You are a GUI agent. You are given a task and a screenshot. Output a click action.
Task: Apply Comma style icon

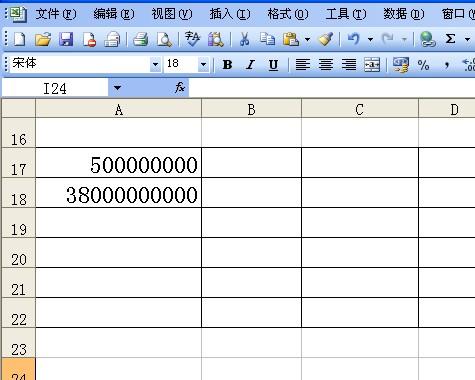pyautogui.click(x=447, y=64)
